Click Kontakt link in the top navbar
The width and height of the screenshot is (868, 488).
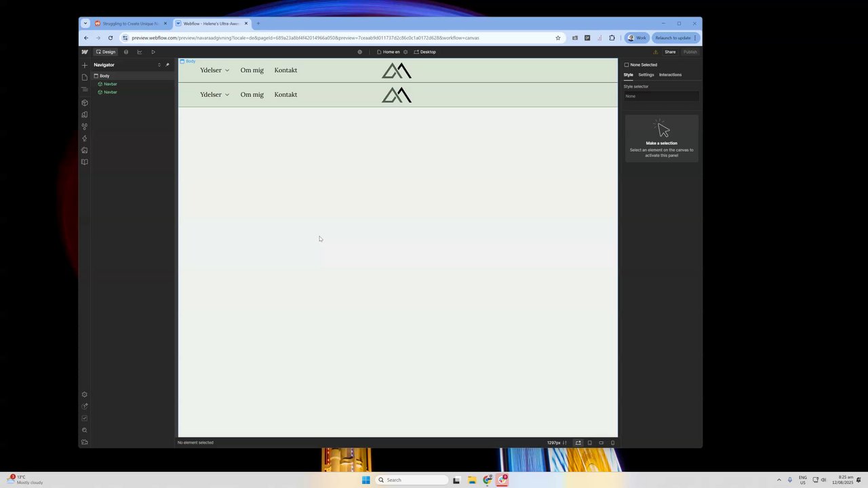tap(285, 70)
